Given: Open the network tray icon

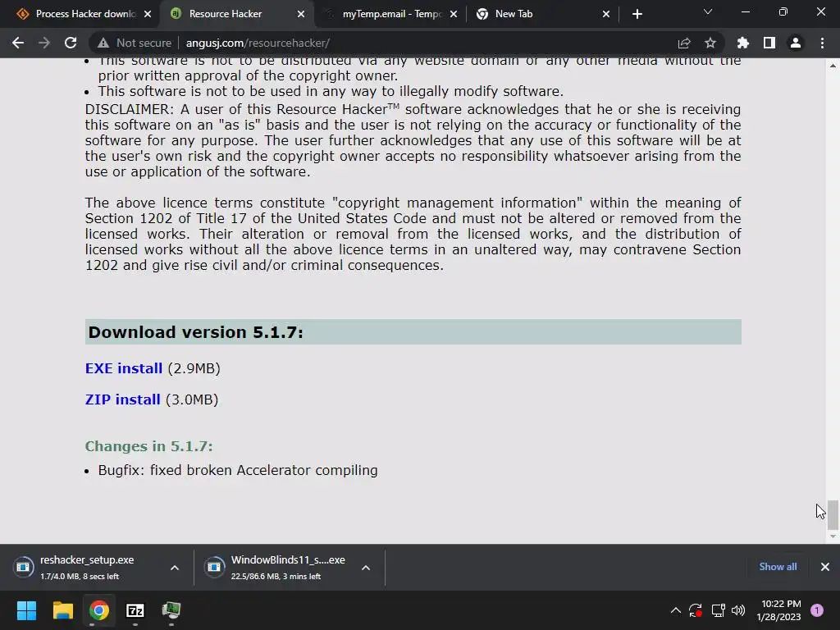Looking at the screenshot, I should pyautogui.click(x=718, y=610).
